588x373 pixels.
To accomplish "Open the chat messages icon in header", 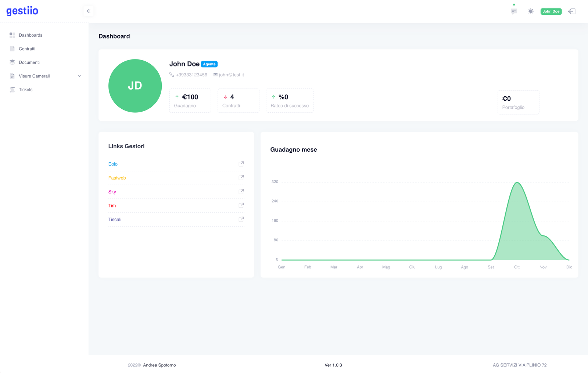I will [x=514, y=11].
